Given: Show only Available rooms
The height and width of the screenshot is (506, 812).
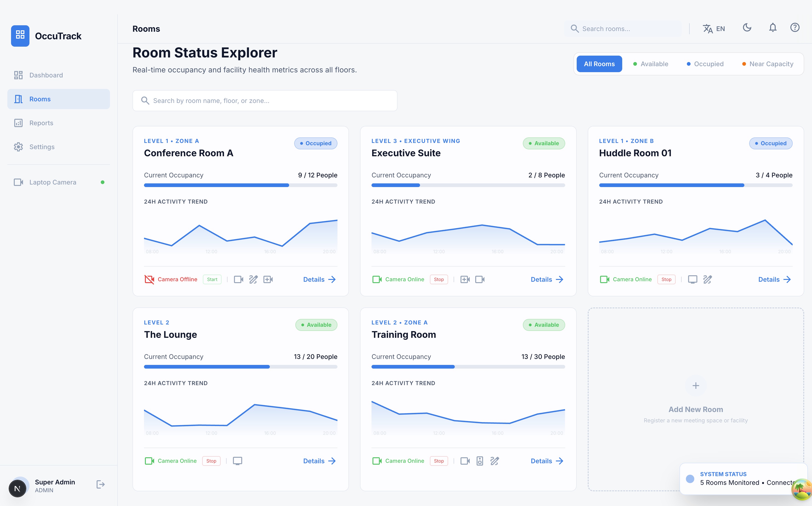Looking at the screenshot, I should click(651, 64).
